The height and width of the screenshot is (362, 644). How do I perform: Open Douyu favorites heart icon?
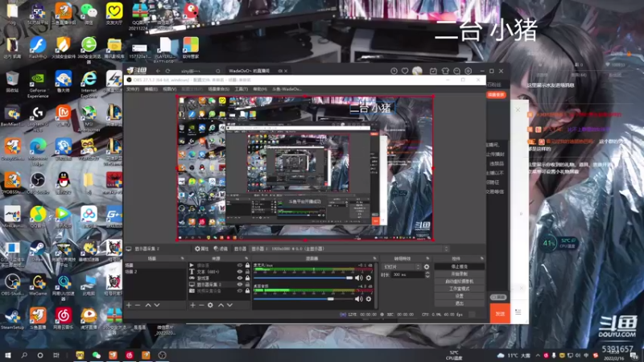(405, 71)
